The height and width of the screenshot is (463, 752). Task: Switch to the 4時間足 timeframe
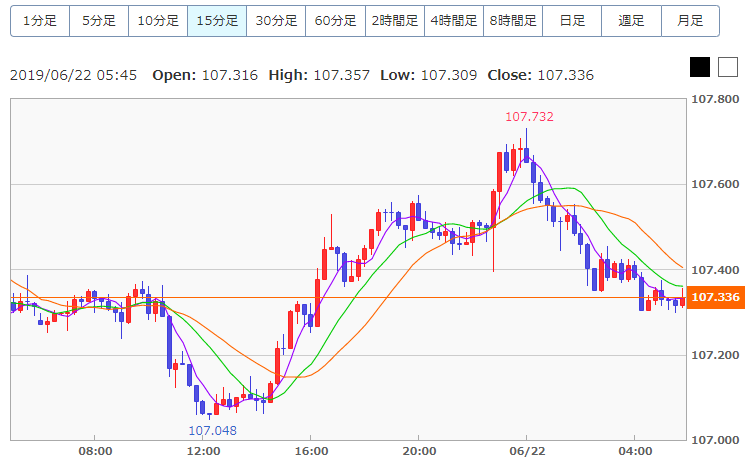(x=454, y=21)
